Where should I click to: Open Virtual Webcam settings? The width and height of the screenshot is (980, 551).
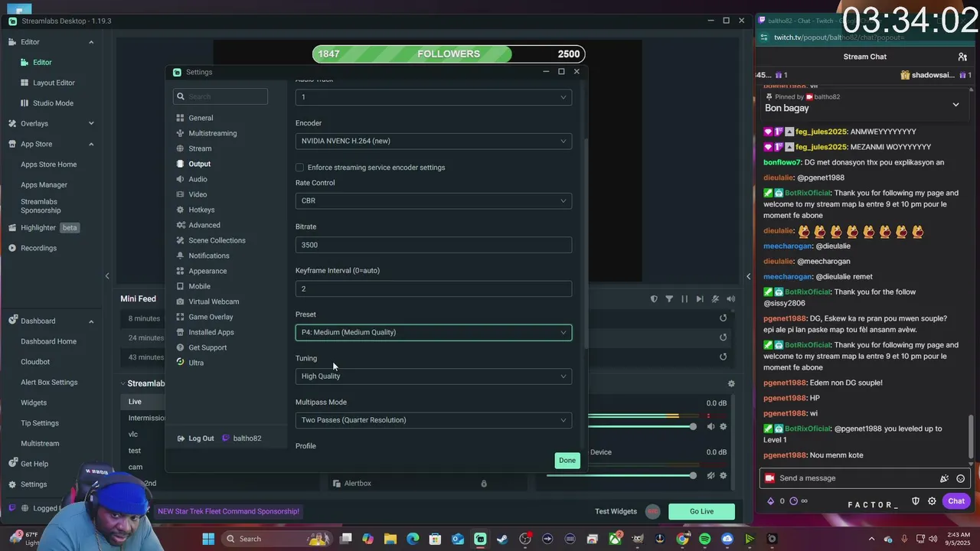(x=214, y=302)
